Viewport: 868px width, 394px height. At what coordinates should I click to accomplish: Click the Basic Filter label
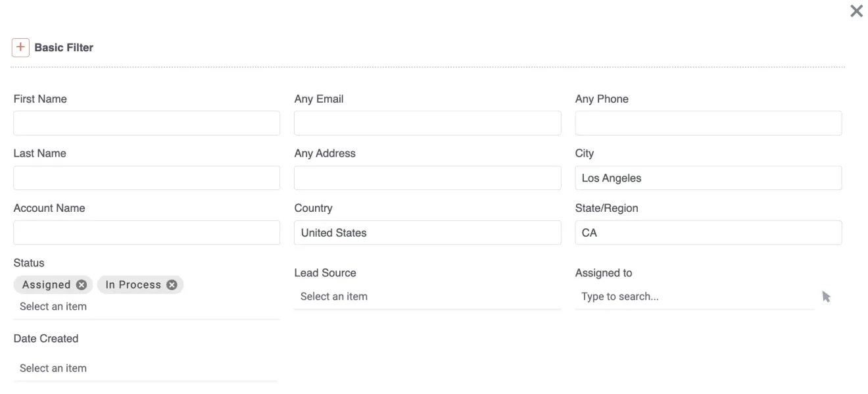[64, 47]
